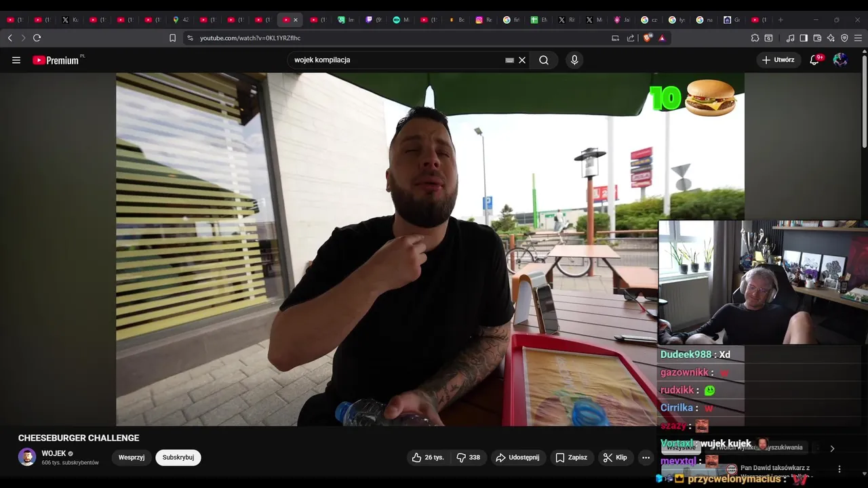Switch to the green spreadsheet tab

[x=538, y=20]
